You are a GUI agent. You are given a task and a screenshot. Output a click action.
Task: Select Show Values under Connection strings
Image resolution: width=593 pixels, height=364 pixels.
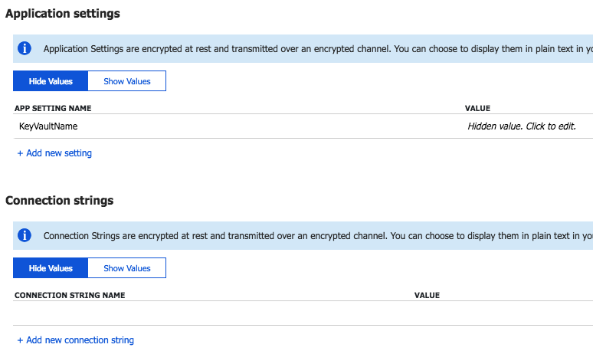pos(127,268)
